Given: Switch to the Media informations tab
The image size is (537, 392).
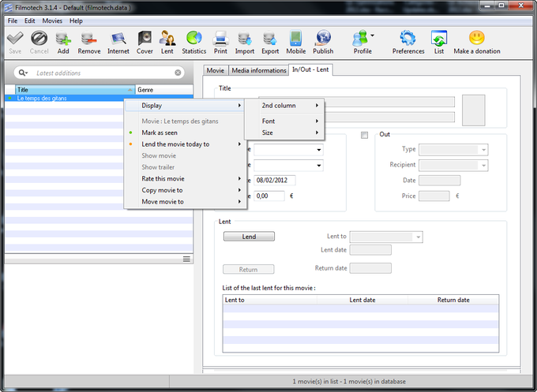Looking at the screenshot, I should (x=258, y=70).
